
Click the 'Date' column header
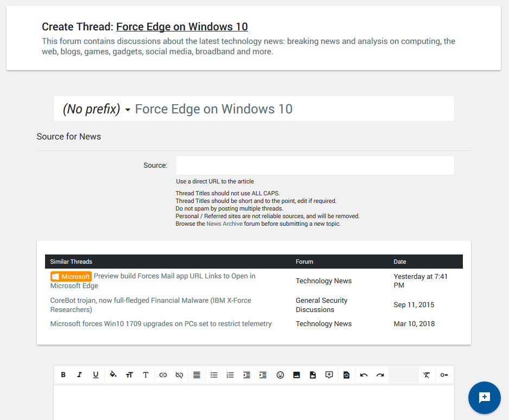coord(400,262)
